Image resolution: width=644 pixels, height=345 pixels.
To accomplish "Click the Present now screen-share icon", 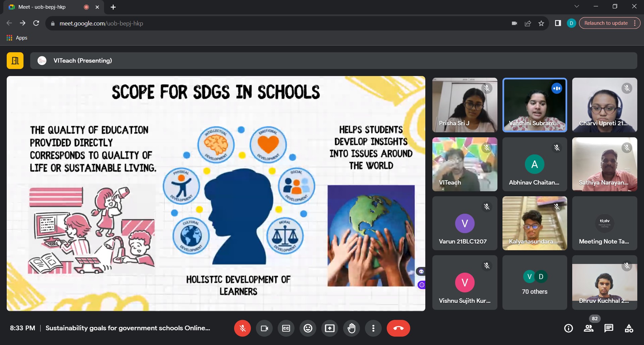I will (330, 328).
